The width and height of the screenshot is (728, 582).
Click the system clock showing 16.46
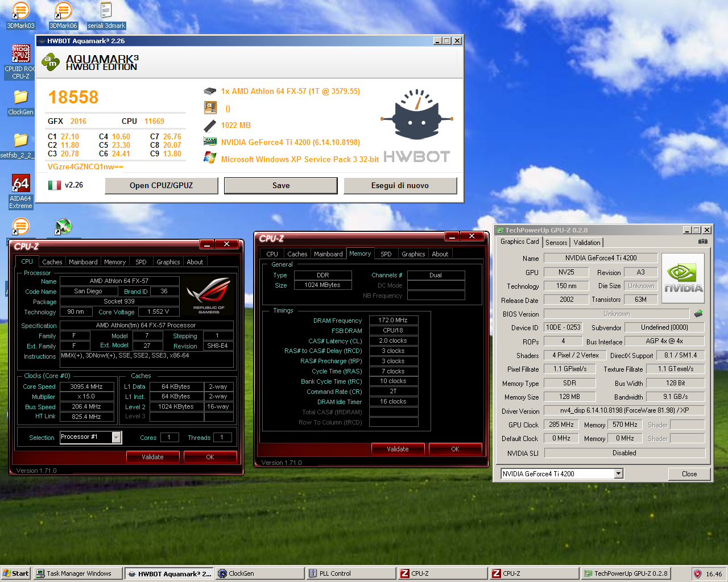pos(714,574)
